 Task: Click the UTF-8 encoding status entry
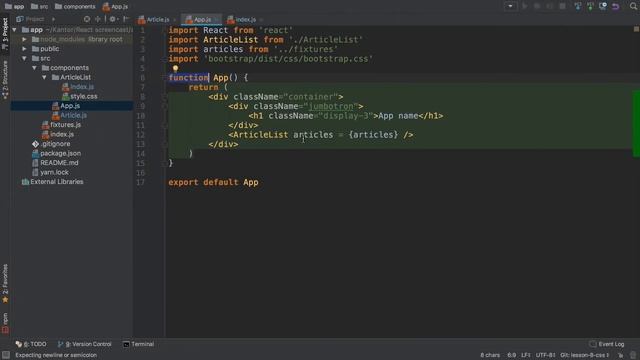pos(546,355)
